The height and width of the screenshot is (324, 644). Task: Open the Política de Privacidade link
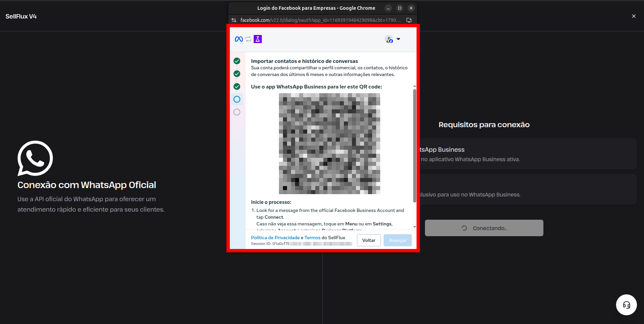point(275,238)
